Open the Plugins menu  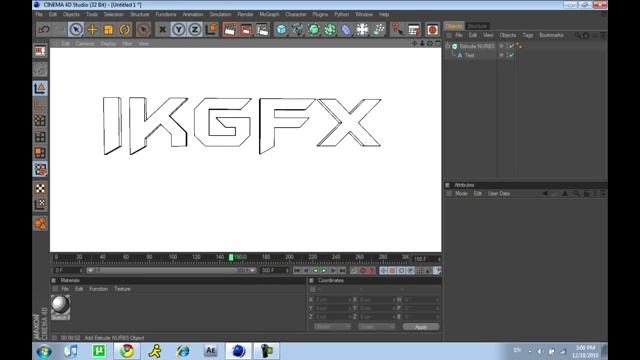point(320,14)
